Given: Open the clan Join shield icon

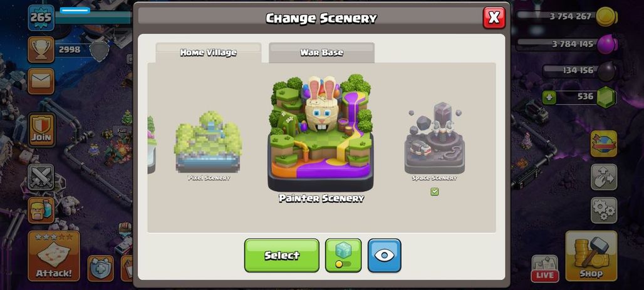Looking at the screenshot, I should tap(41, 130).
